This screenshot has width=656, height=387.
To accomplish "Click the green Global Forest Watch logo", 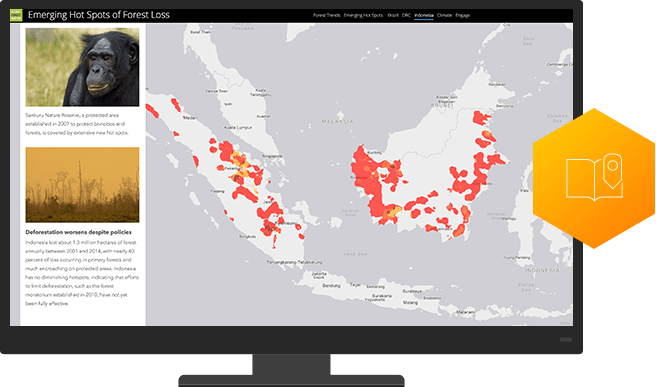I will coord(16,15).
